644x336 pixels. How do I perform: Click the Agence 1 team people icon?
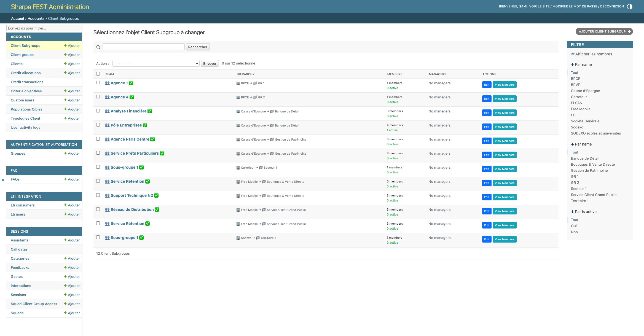[107, 83]
